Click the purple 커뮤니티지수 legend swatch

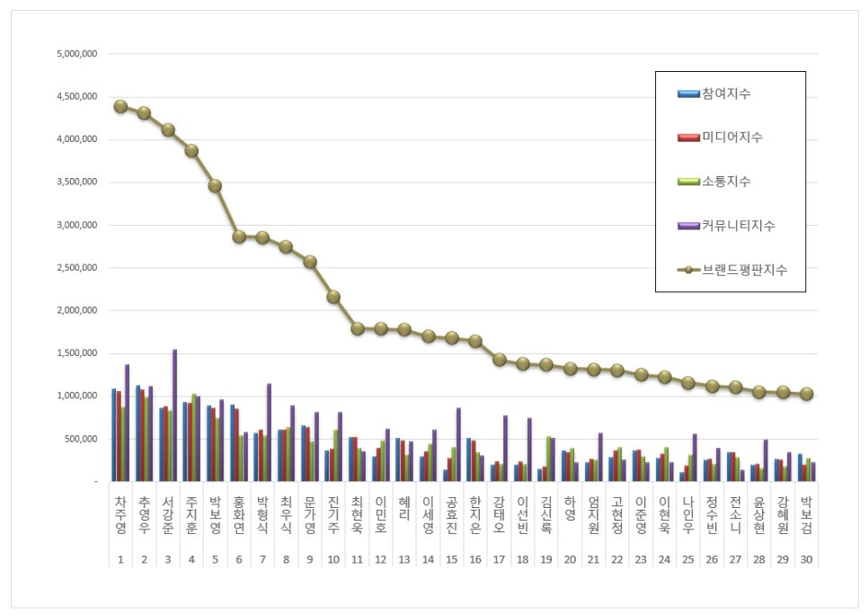689,225
